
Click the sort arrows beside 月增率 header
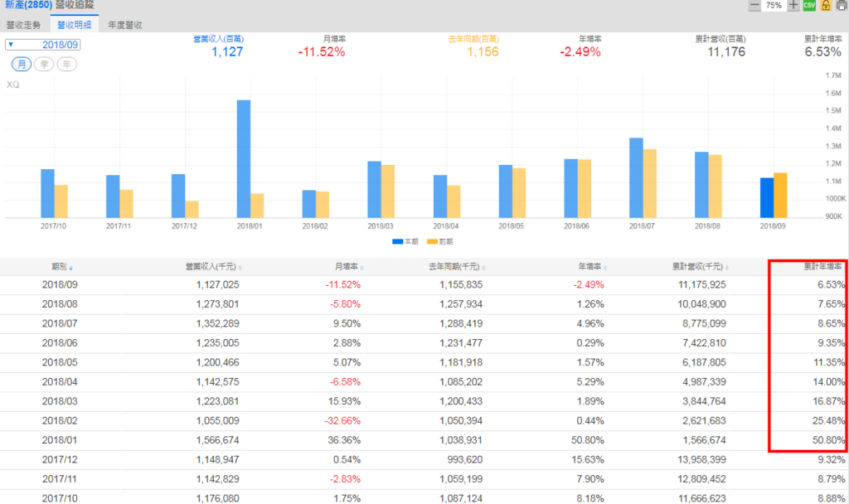coord(361,268)
